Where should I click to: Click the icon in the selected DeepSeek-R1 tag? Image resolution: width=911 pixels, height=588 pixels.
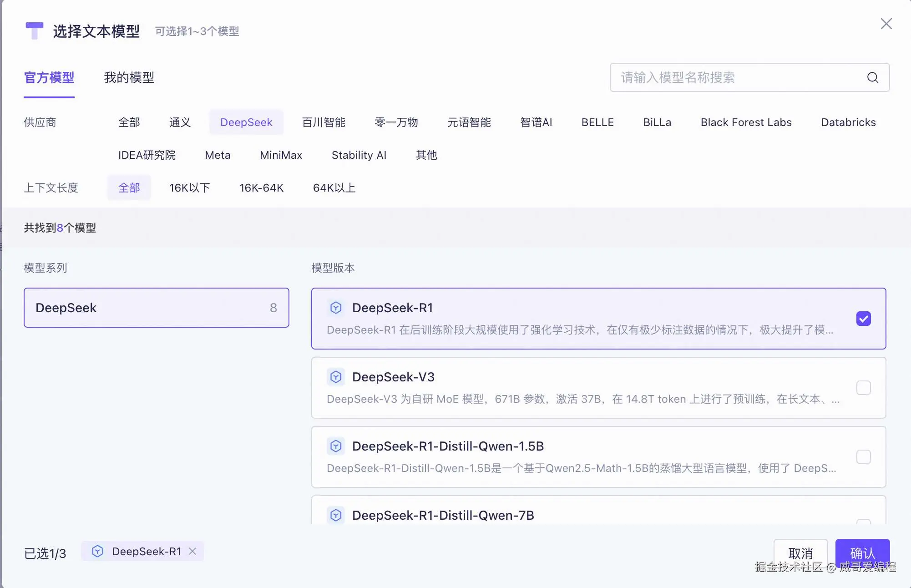[x=97, y=551]
